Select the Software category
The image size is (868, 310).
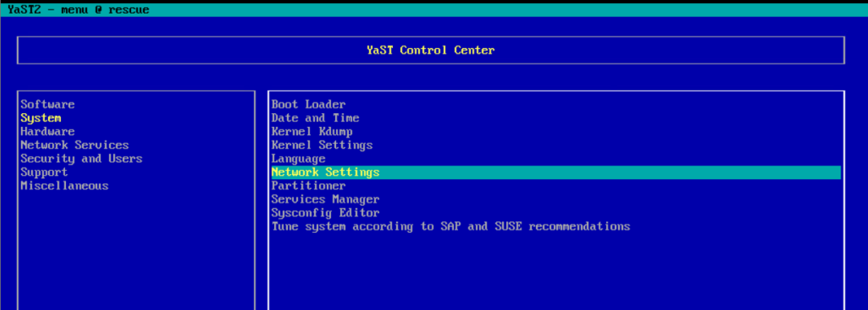pos(47,104)
